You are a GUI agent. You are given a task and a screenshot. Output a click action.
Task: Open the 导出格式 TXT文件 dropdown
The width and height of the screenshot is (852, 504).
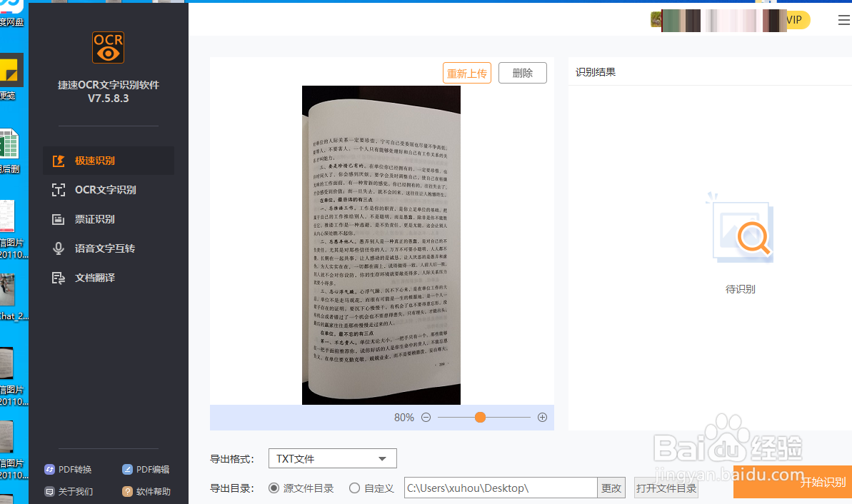pos(332,458)
